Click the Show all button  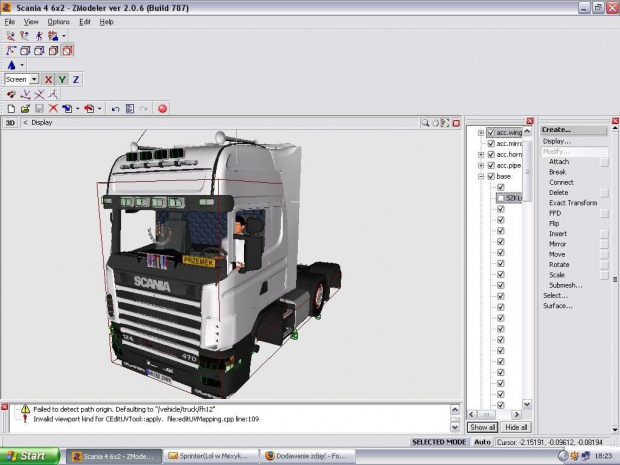(482, 427)
